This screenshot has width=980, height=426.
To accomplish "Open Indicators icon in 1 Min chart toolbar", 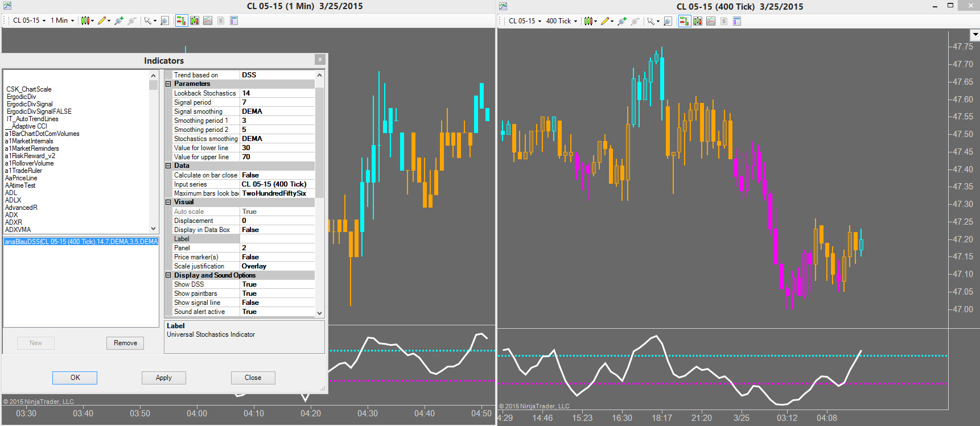I will click(x=208, y=20).
